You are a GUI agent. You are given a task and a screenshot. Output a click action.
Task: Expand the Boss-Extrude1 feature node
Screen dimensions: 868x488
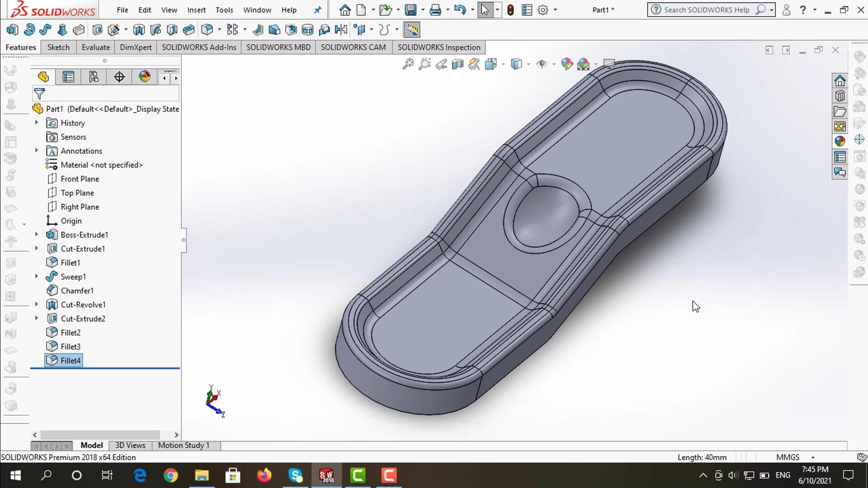[x=37, y=235]
